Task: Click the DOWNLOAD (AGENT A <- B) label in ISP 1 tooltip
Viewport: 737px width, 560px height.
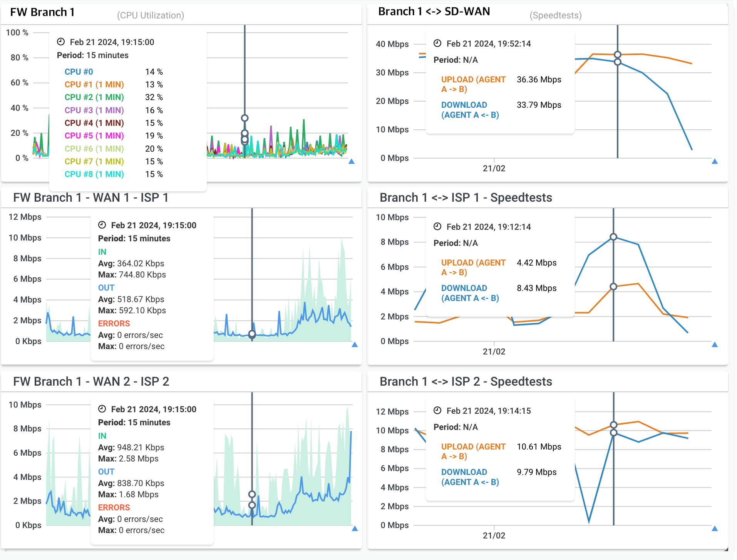Action: (470, 293)
